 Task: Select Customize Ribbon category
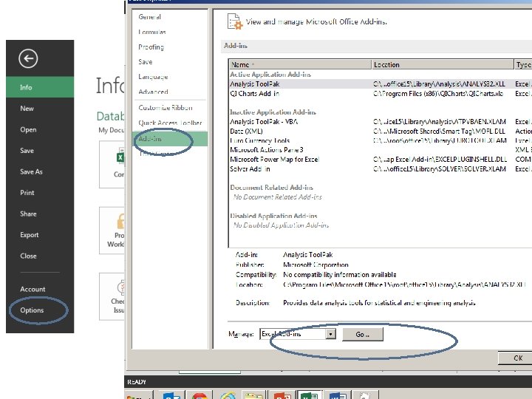coord(170,108)
